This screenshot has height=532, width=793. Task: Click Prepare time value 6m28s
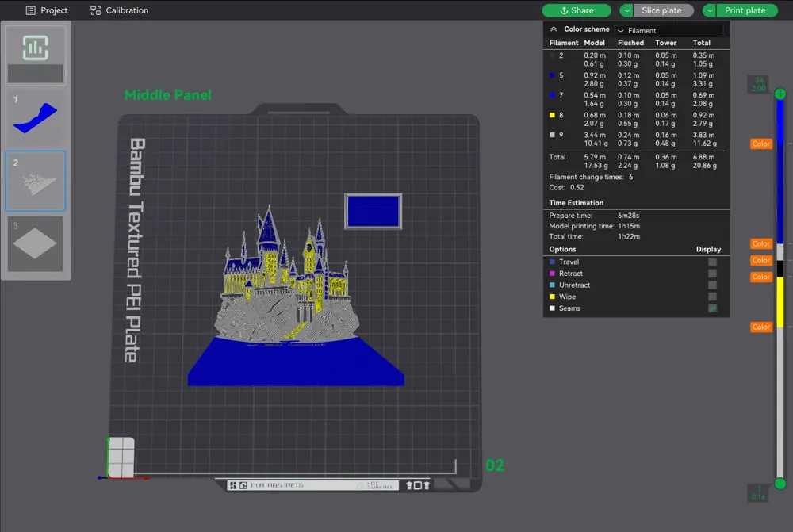pos(628,216)
